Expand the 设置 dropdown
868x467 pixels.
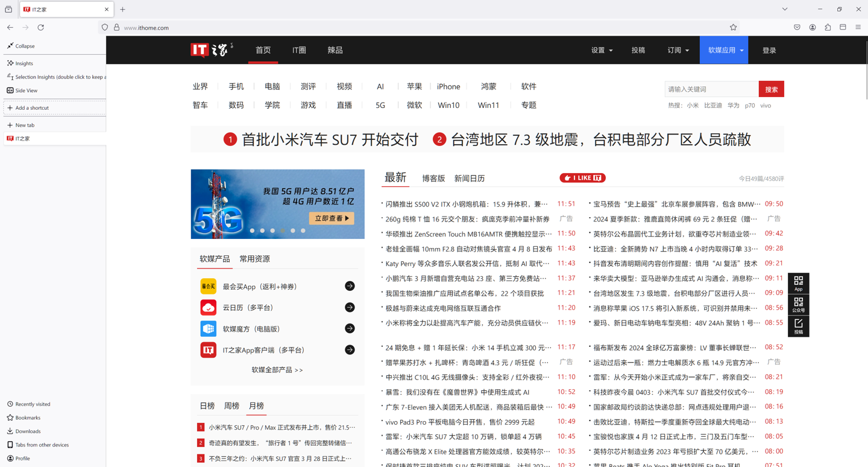click(x=602, y=50)
